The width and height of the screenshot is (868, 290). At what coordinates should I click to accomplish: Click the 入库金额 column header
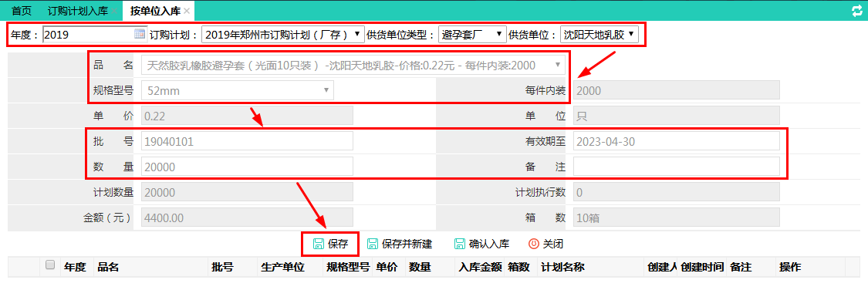pos(480,268)
